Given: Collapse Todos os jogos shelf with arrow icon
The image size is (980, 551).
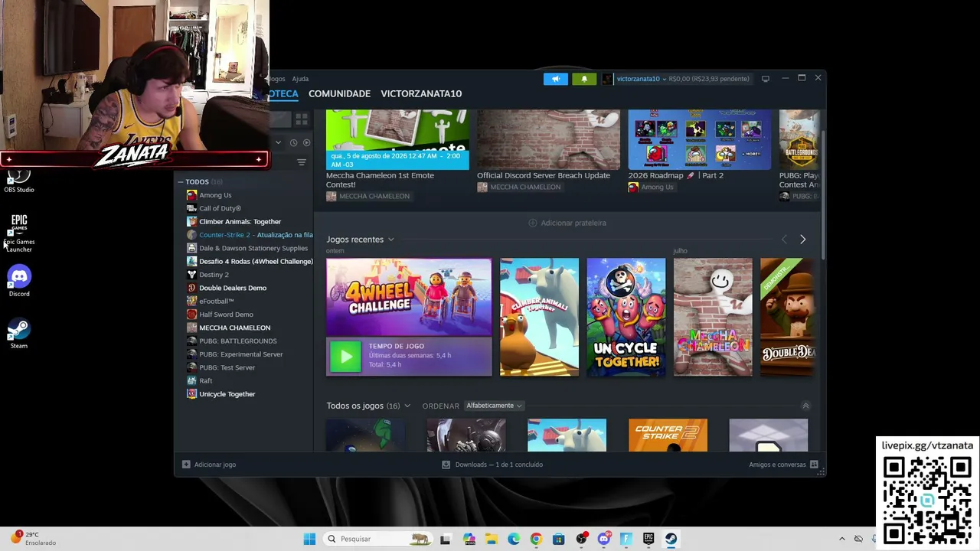Looking at the screenshot, I should tap(805, 406).
